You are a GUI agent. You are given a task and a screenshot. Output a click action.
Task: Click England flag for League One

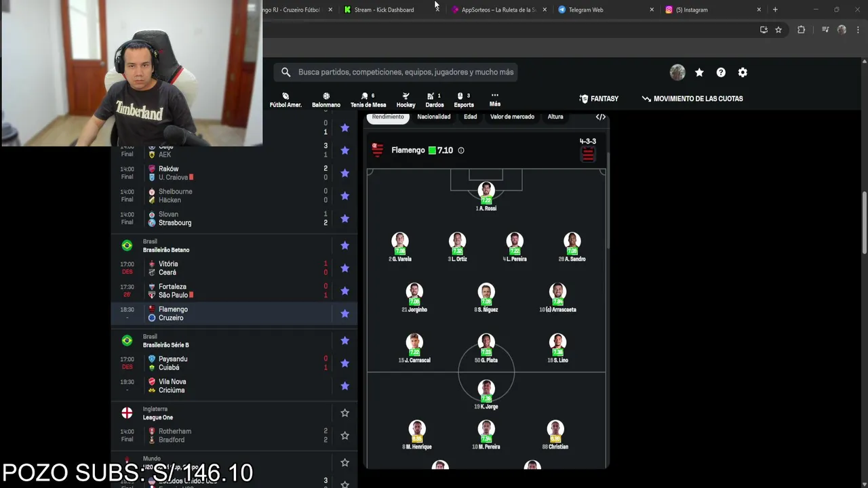127,413
